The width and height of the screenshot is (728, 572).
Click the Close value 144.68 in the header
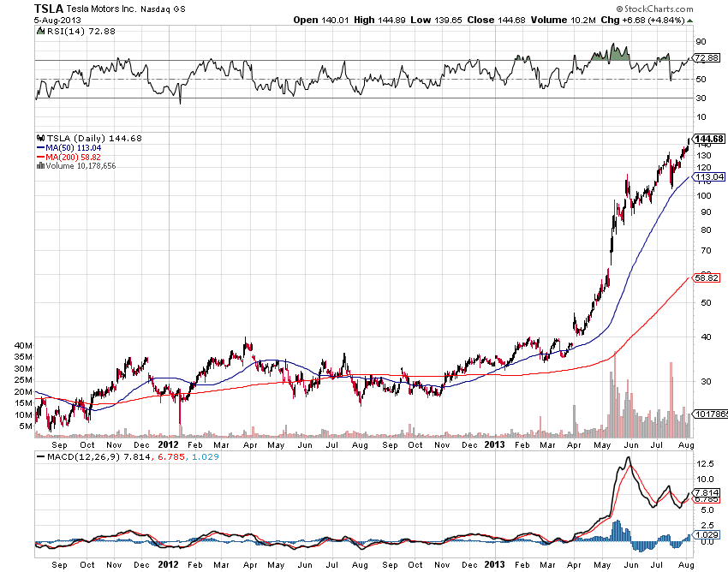point(511,20)
